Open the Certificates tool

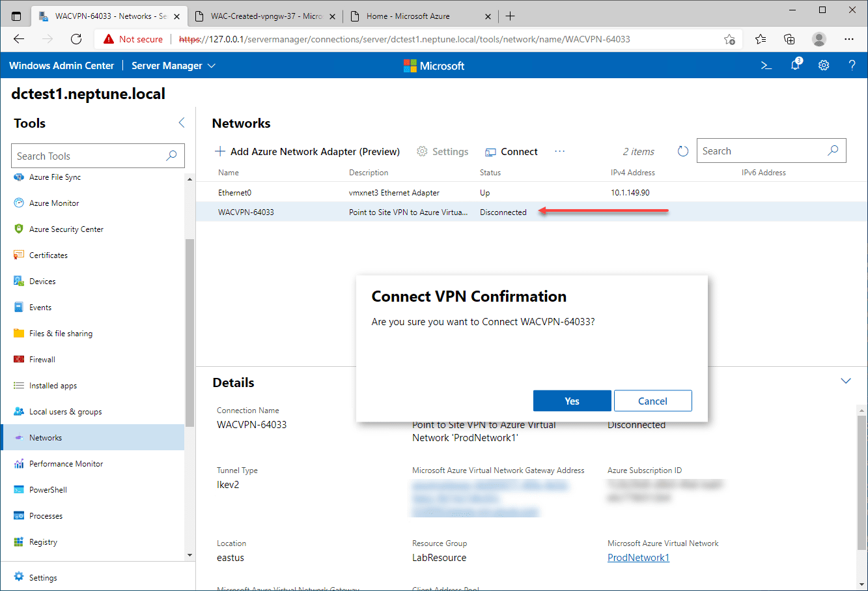pos(49,255)
